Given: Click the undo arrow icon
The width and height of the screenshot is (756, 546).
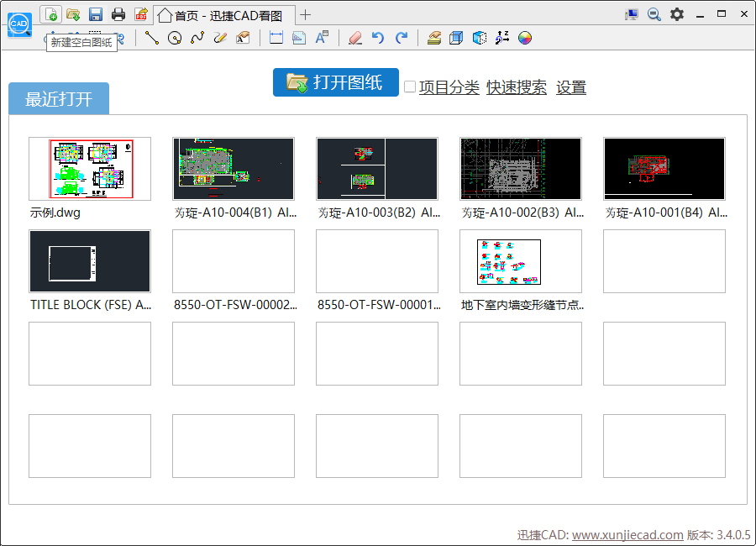Looking at the screenshot, I should click(378, 38).
